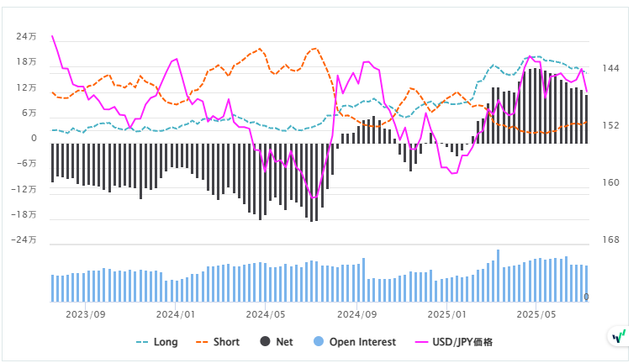Click the 2025/05 x-axis date label
This screenshot has height=363, width=644.
coord(536,314)
